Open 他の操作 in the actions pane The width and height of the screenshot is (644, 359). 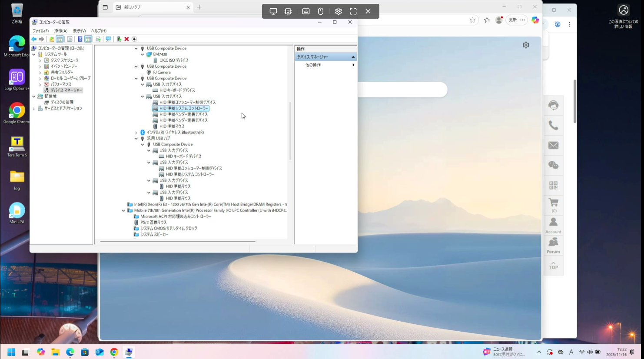pos(313,65)
